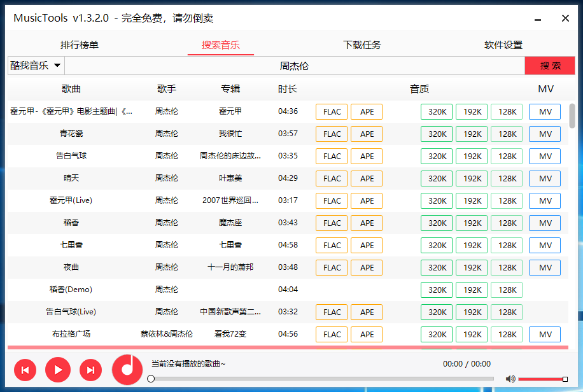583x392 pixels.
Task: Close the MusicTools window
Action: (565, 18)
